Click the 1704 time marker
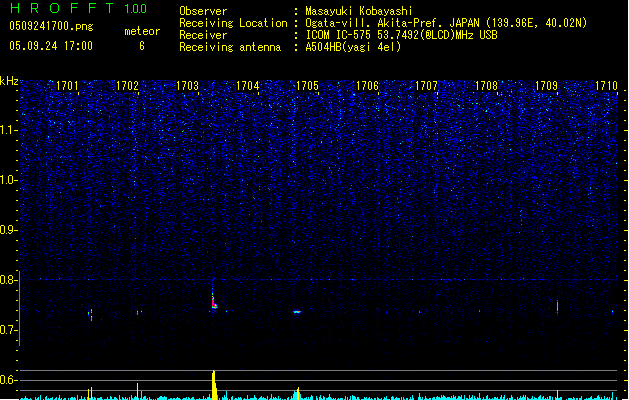 tap(248, 86)
